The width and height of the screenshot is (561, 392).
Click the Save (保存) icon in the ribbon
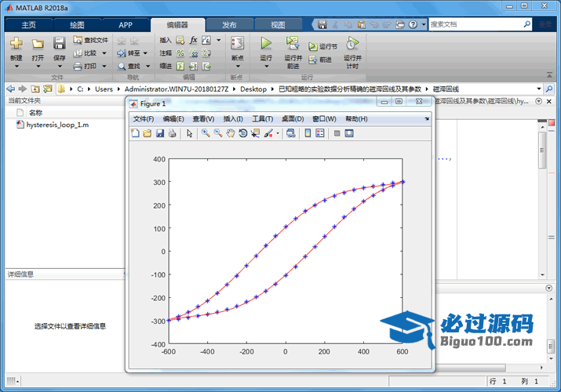coord(59,44)
